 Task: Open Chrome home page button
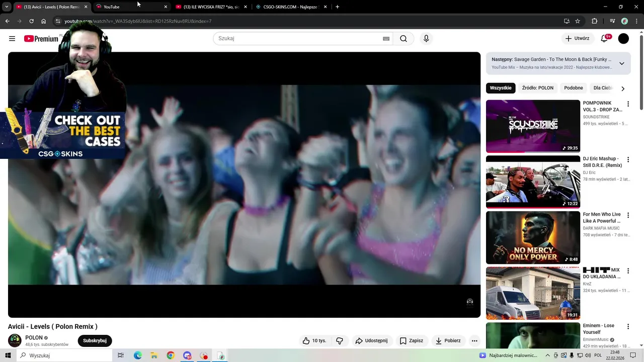point(44,21)
